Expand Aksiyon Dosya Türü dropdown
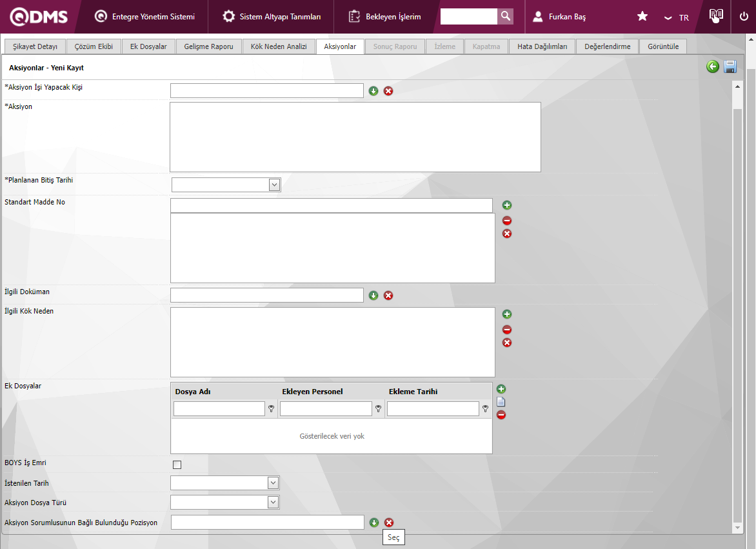 [273, 503]
